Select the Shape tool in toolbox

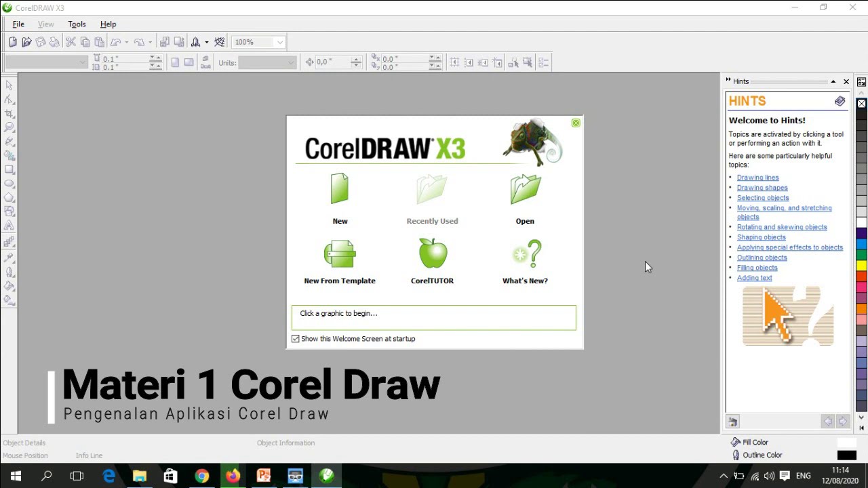[9, 100]
